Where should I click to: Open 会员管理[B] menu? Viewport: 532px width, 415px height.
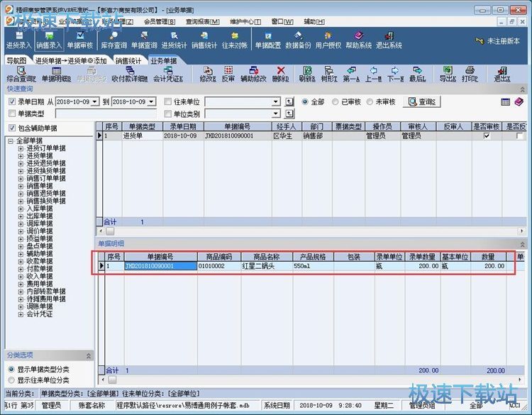pos(160,21)
